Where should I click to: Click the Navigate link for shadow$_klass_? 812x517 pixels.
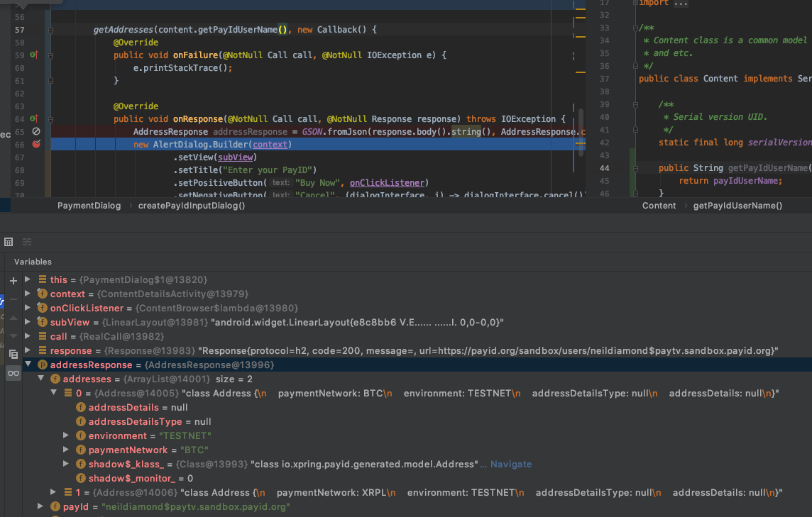click(x=510, y=465)
